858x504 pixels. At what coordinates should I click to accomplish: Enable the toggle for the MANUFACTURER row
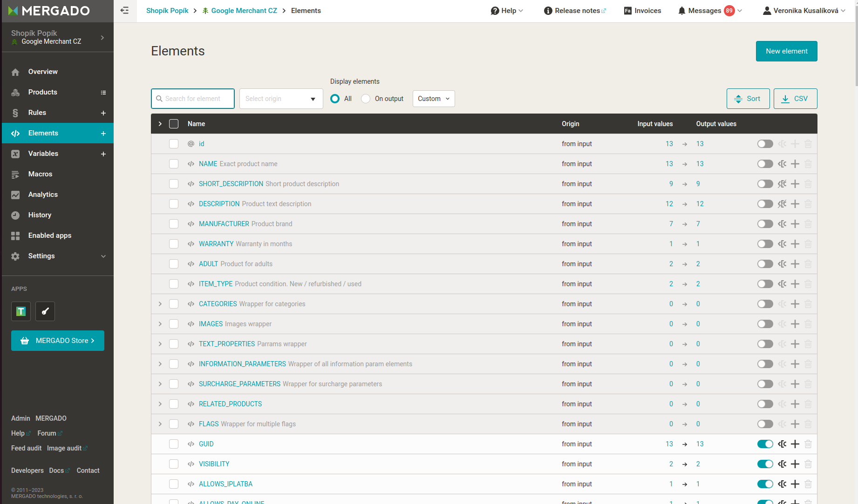pos(765,224)
